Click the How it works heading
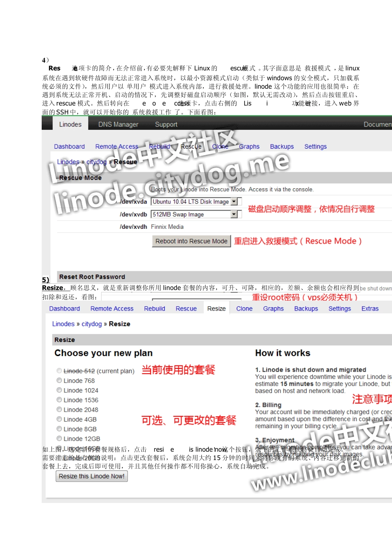The image size is (392, 555). pyautogui.click(x=283, y=353)
